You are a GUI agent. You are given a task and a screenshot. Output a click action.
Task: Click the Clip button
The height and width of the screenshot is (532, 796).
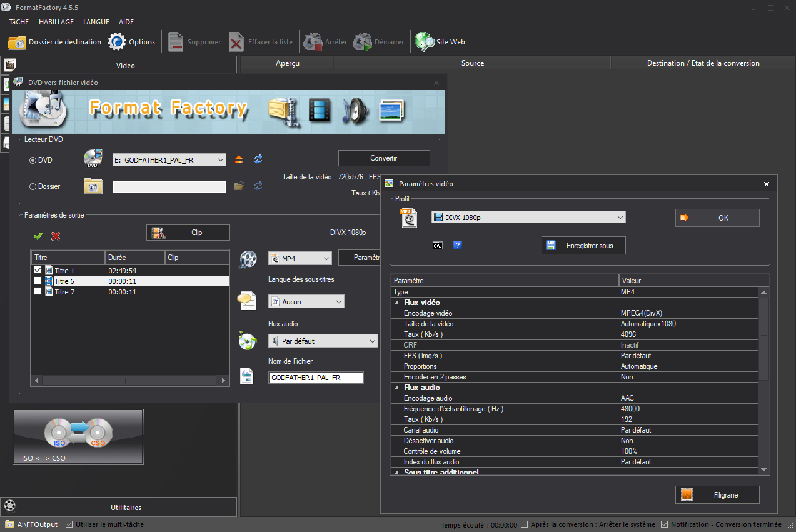click(x=188, y=233)
